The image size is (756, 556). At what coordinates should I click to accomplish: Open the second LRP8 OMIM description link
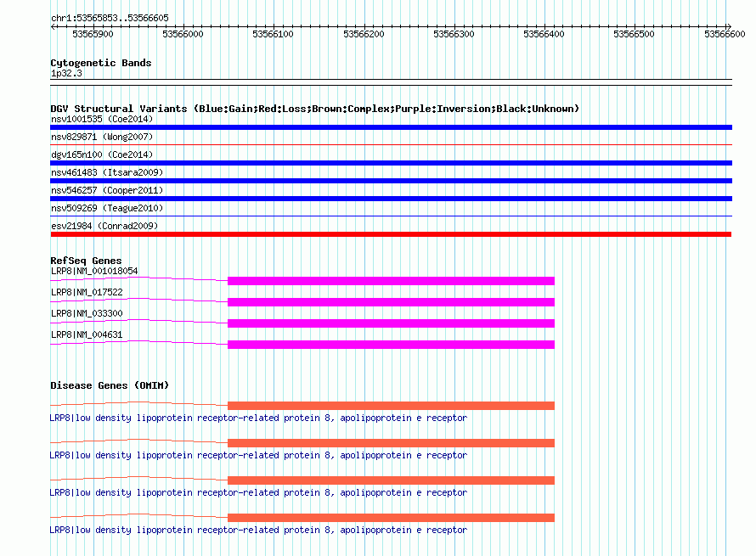point(258,455)
